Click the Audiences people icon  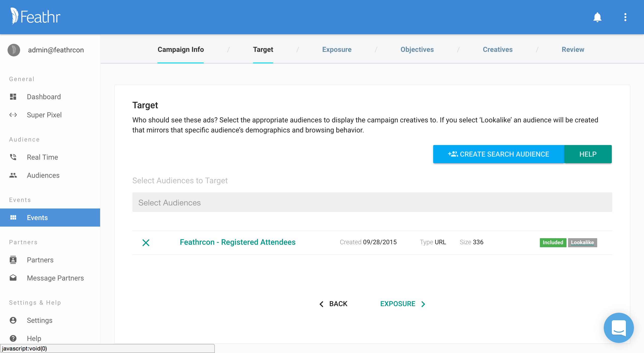13,175
